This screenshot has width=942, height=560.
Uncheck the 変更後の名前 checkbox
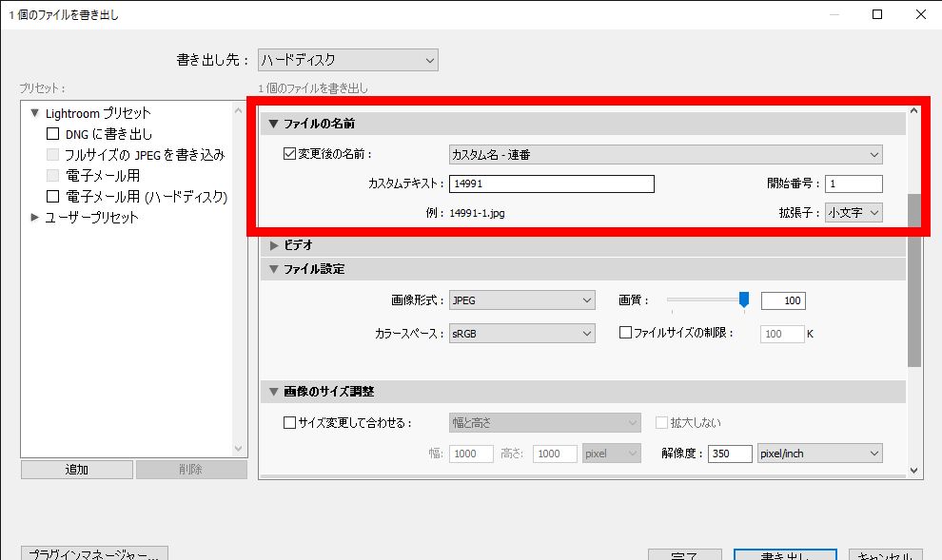[290, 154]
